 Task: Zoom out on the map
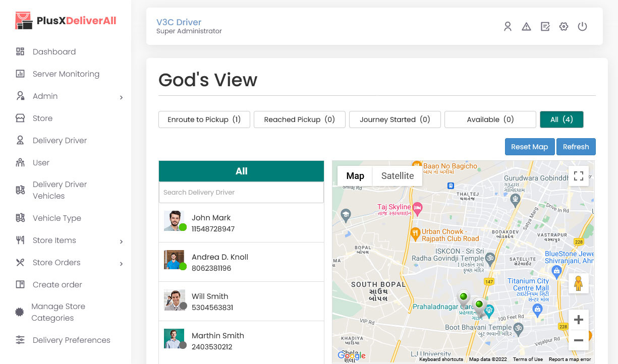click(x=579, y=340)
